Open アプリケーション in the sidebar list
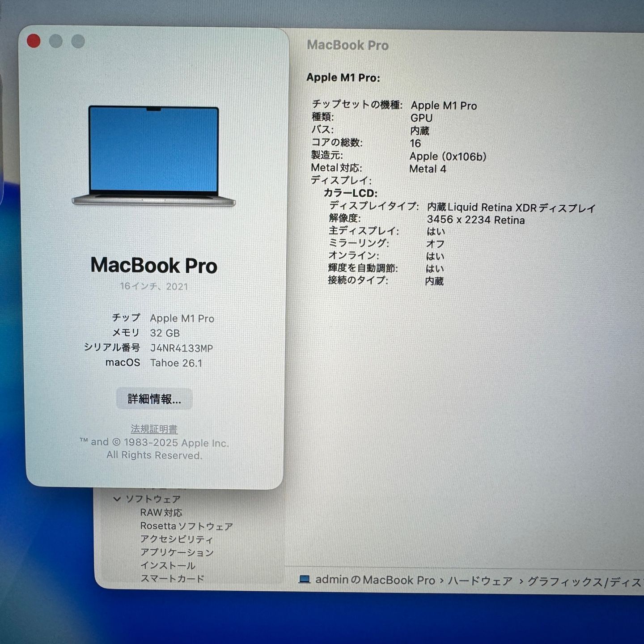The height and width of the screenshot is (644, 644). pos(177,552)
